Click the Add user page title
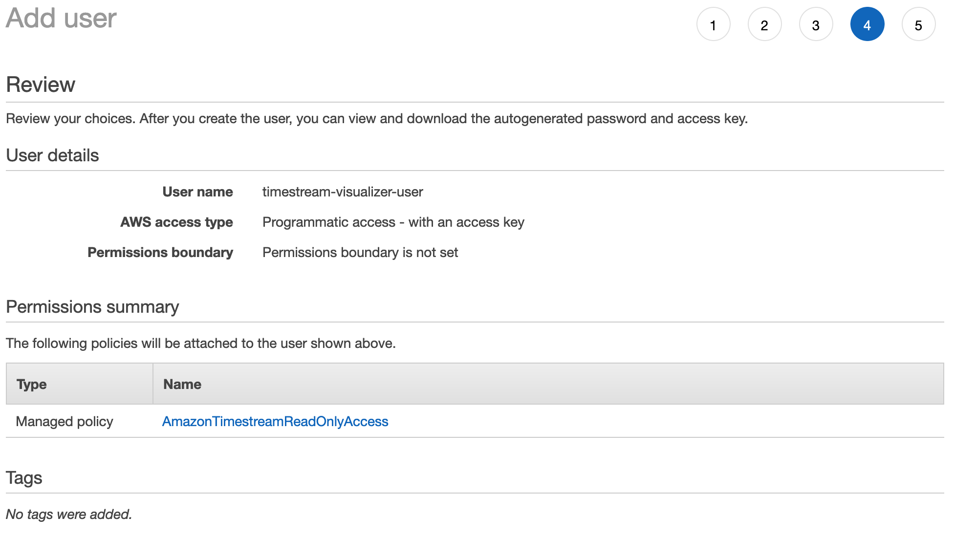 (x=61, y=19)
